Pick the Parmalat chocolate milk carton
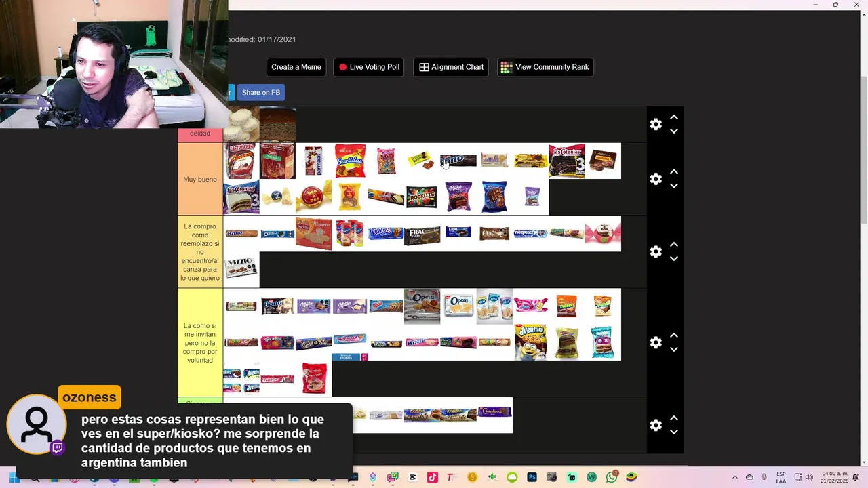868x488 pixels. (x=313, y=161)
